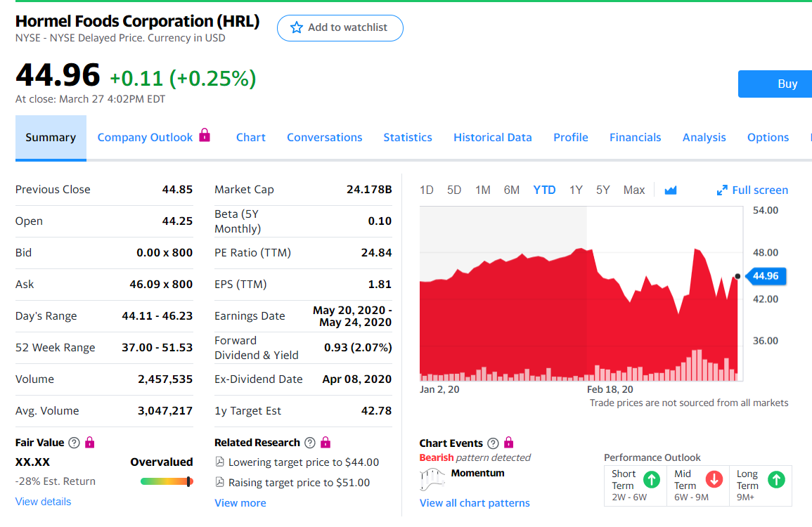This screenshot has height=527, width=812.
Task: Go to the Statistics tab
Action: click(407, 138)
